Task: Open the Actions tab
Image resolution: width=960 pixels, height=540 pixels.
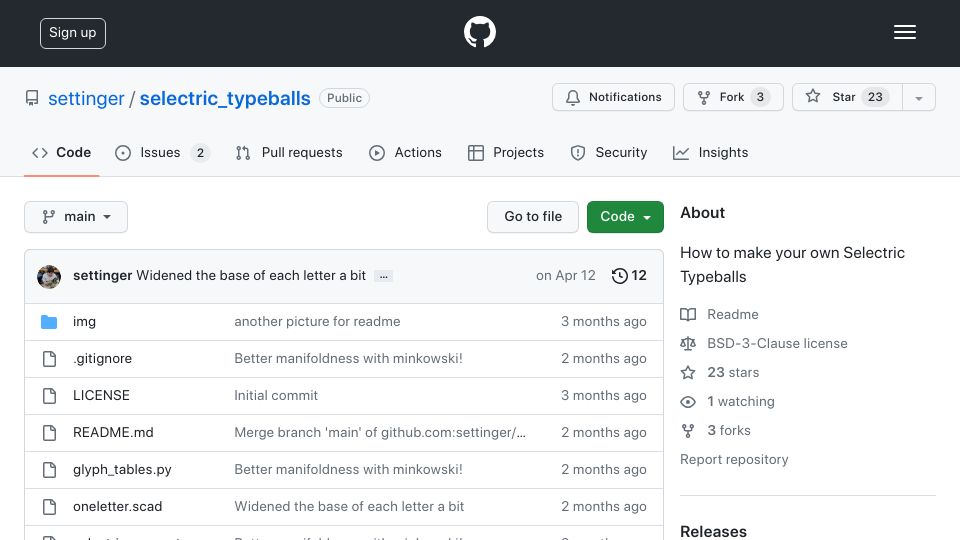Action: (405, 152)
